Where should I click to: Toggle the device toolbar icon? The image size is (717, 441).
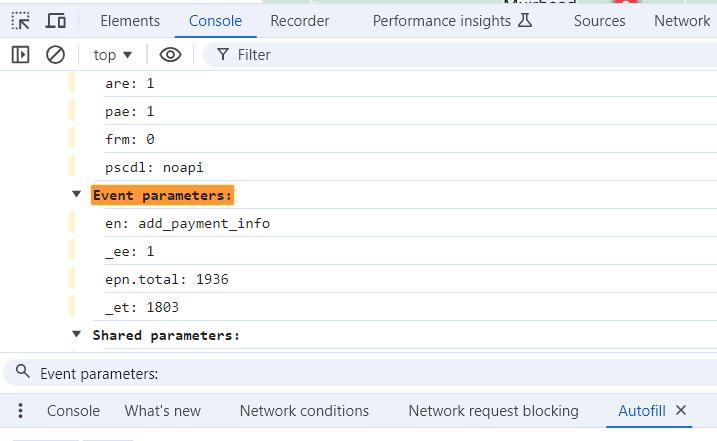pyautogui.click(x=55, y=21)
